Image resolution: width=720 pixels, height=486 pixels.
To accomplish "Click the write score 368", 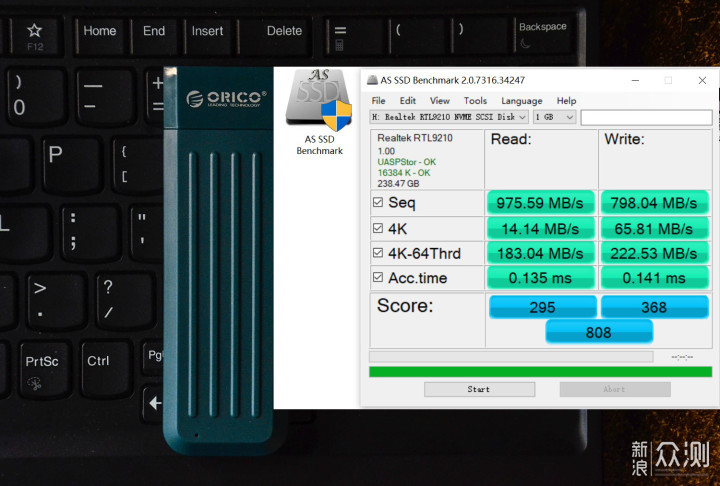I will pyautogui.click(x=654, y=307).
